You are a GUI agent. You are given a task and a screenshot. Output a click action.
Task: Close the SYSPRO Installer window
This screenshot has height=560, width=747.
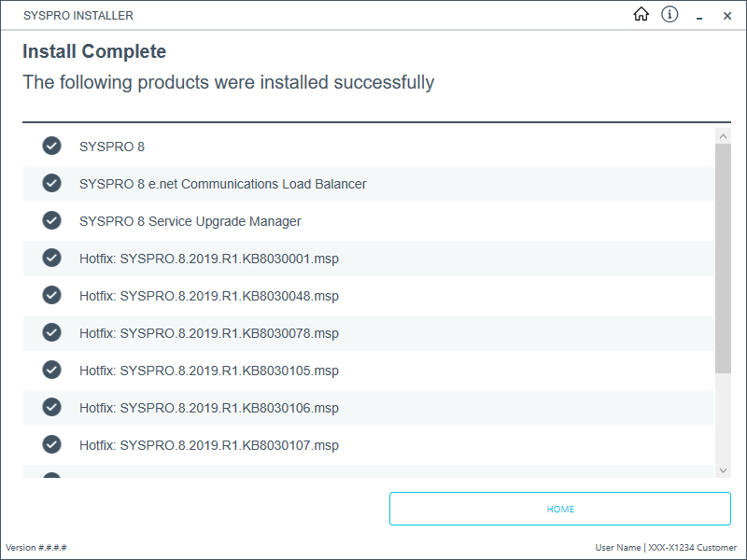tap(727, 16)
